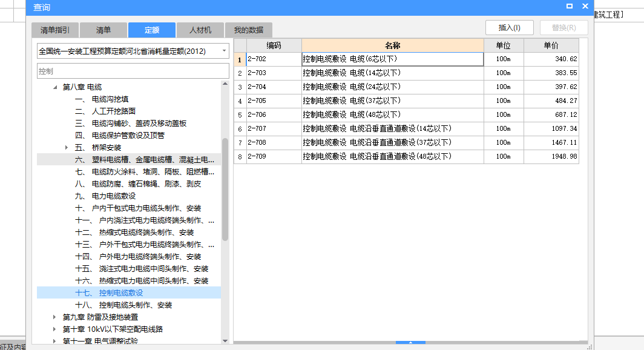Screen dimensions: 644x350
Task: Click tree scrollbar down arrow
Action: [x=225, y=340]
